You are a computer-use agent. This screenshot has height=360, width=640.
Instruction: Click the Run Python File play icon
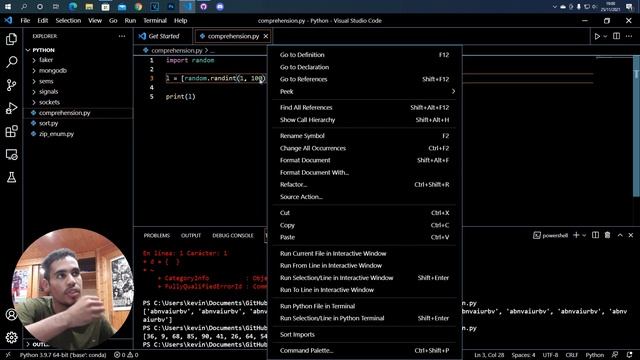597,36
